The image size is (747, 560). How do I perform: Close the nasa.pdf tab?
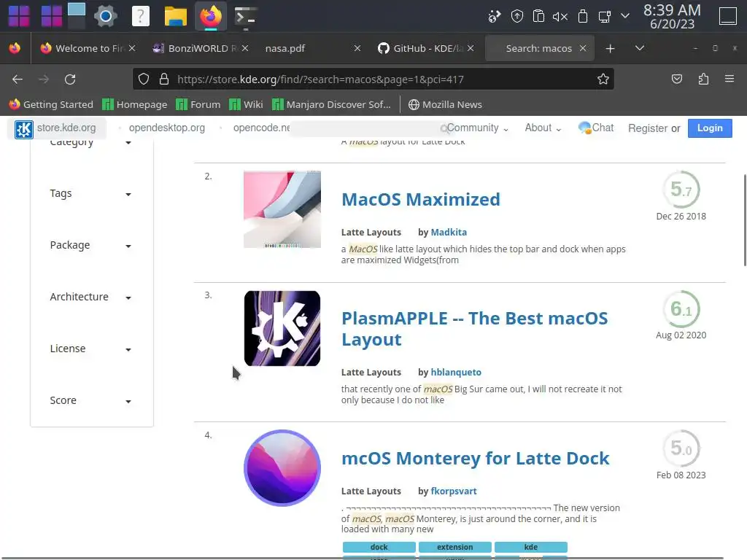click(357, 49)
